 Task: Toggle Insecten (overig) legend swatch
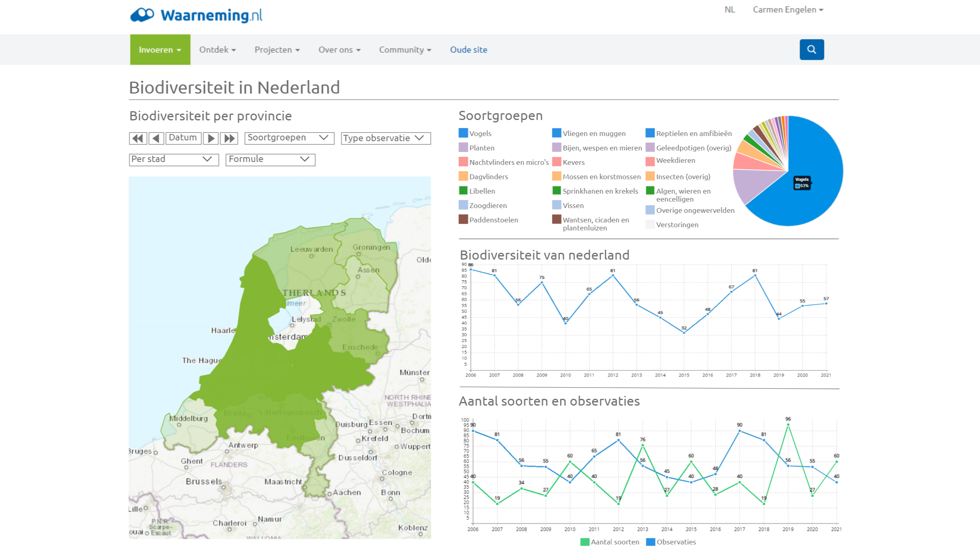pos(650,176)
